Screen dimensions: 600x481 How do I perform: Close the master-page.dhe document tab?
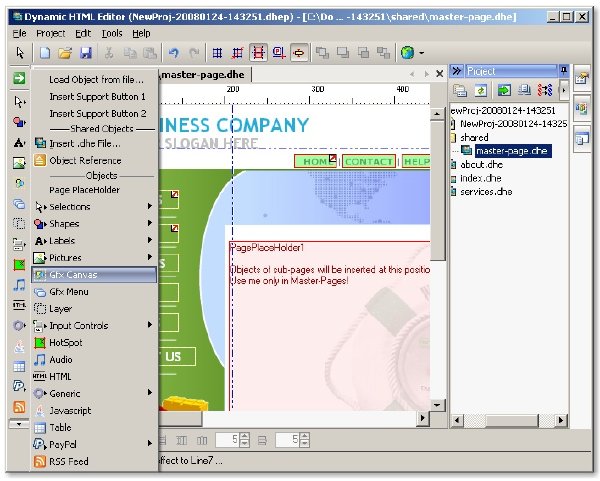coord(440,73)
